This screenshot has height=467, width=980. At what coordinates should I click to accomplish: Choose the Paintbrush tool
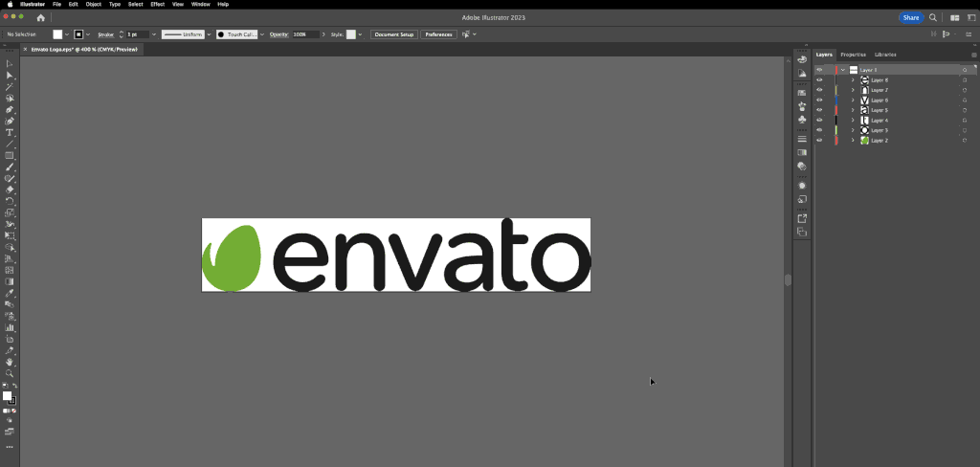point(10,167)
